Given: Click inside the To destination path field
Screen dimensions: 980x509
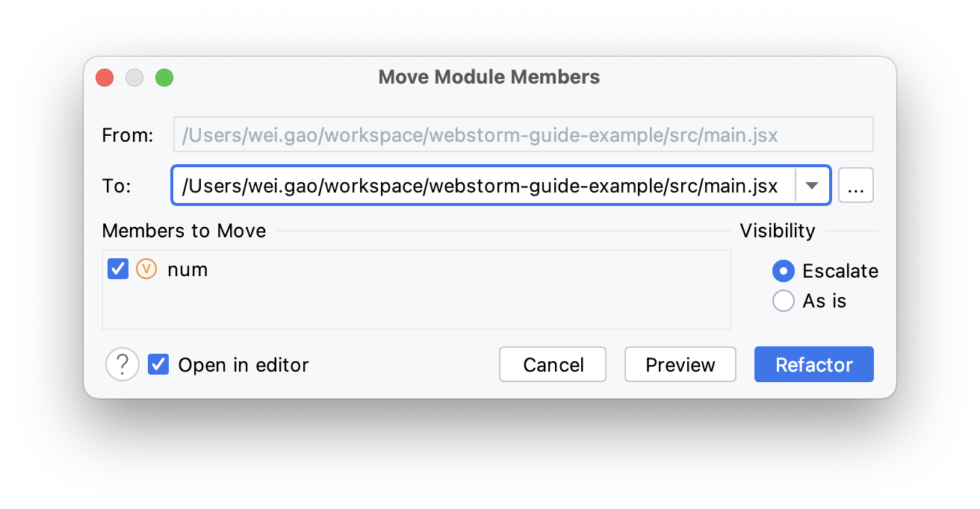Looking at the screenshot, I should click(x=478, y=185).
